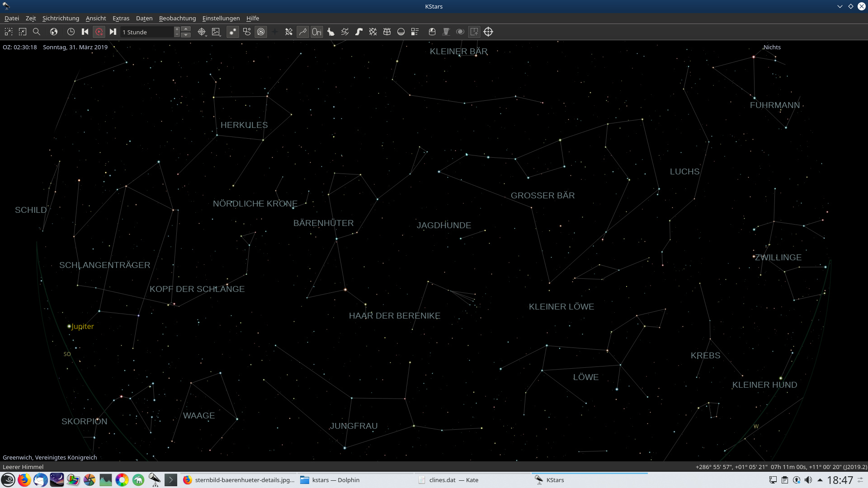The image size is (868, 488).
Task: Toggle constellation lines display
Action: coord(303,32)
